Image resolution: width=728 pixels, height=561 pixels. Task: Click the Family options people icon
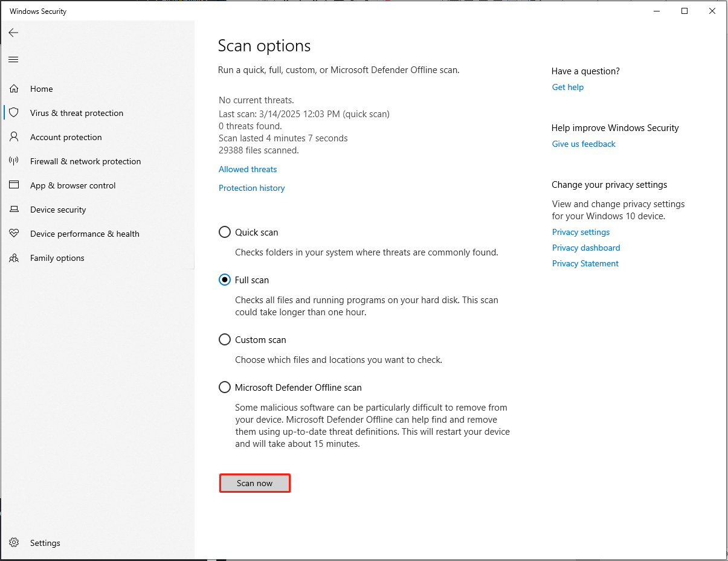click(14, 258)
